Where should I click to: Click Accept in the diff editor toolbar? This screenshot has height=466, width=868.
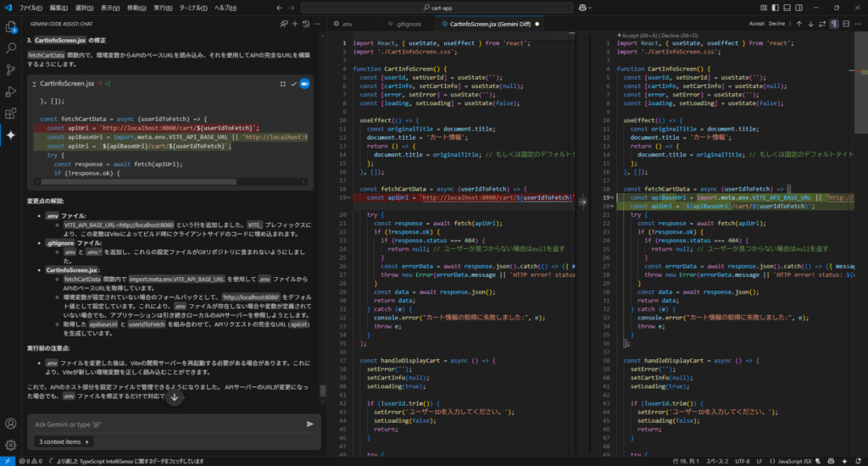756,24
